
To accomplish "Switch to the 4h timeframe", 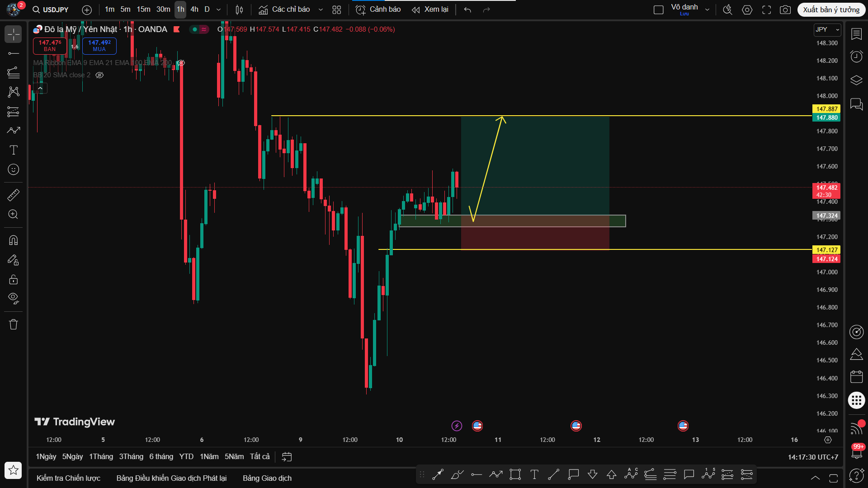I will (194, 9).
